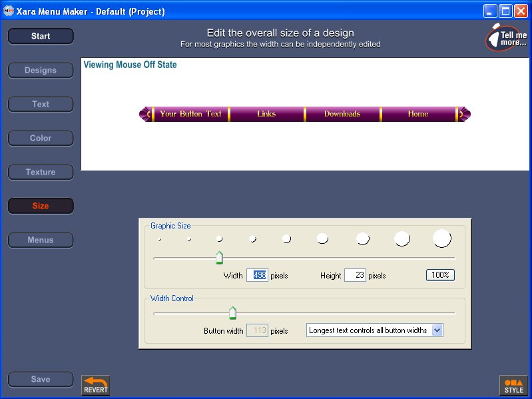This screenshot has width=532, height=399.
Task: Click the Your Button Text preview button
Action: click(190, 114)
